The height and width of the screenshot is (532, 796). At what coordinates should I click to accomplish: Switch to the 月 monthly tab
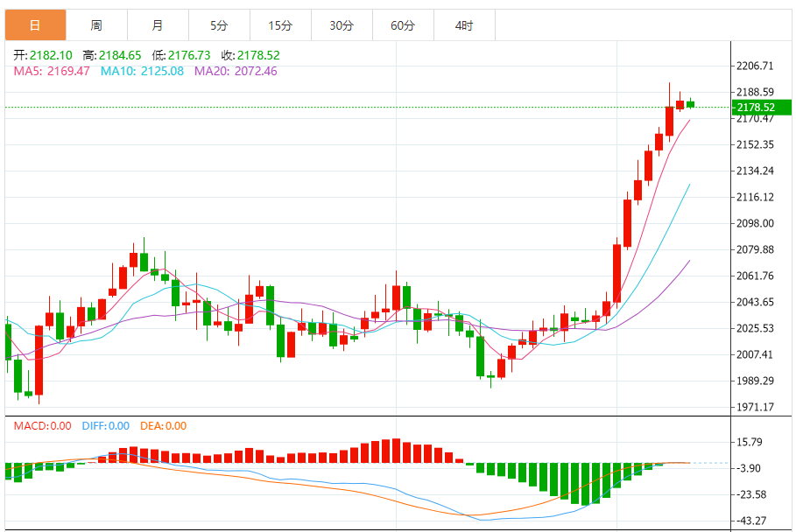[x=158, y=24]
